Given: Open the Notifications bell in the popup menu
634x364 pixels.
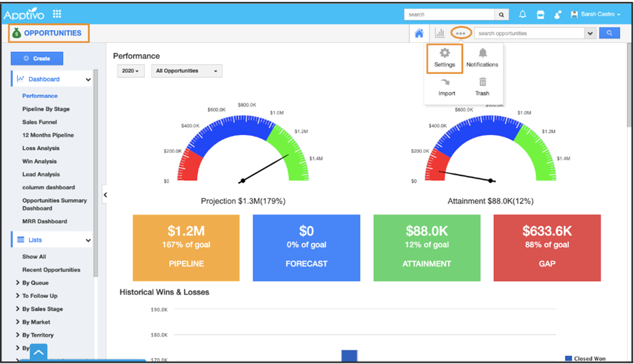Looking at the screenshot, I should click(482, 54).
